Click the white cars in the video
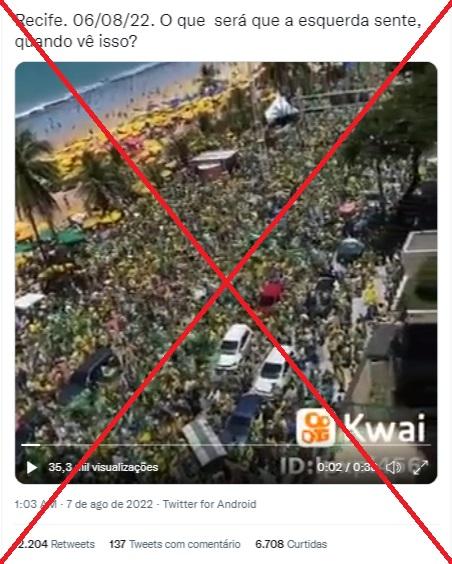This screenshot has width=452, height=564. pos(254,358)
